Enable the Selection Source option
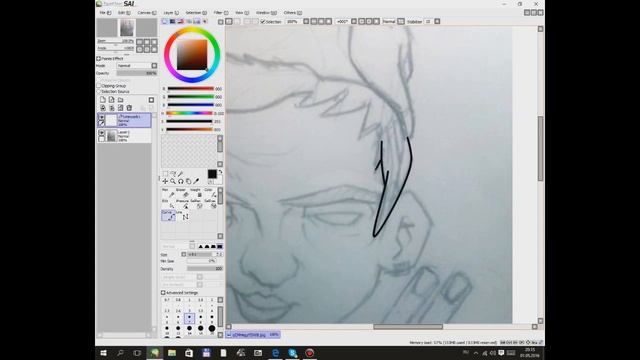The height and width of the screenshot is (360, 640). [x=99, y=91]
